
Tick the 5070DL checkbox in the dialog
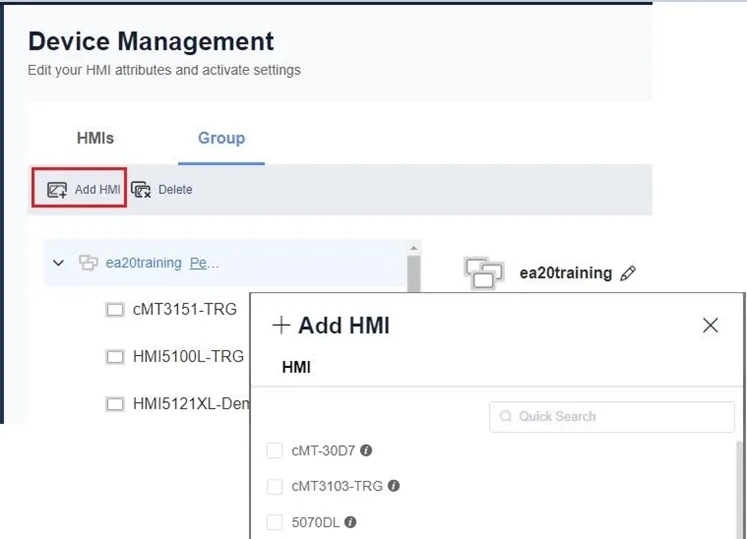point(274,522)
